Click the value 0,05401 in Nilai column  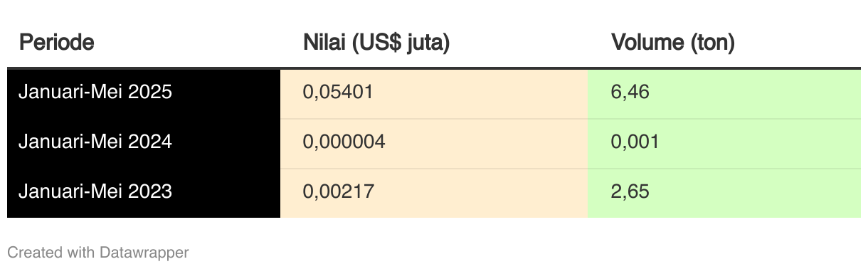338,92
